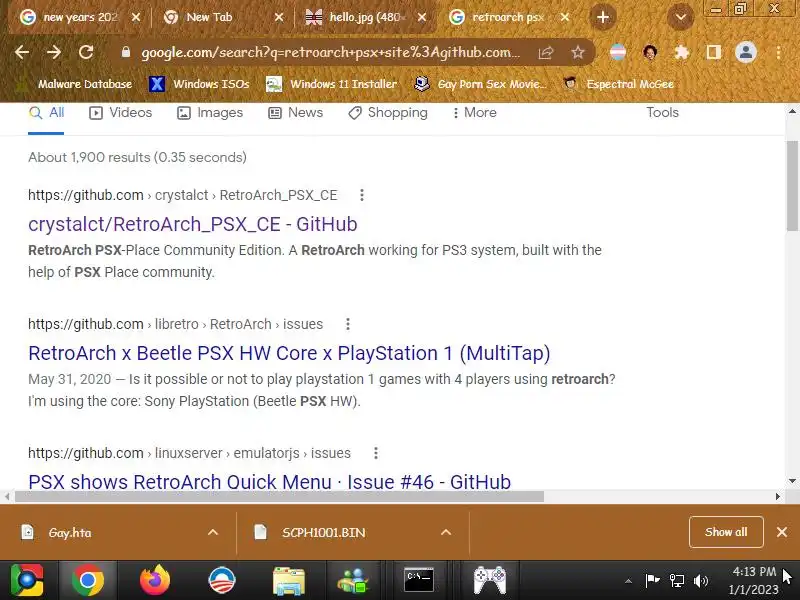Screen dimensions: 800x600
Task: Click Show all downloads
Action: (726, 532)
